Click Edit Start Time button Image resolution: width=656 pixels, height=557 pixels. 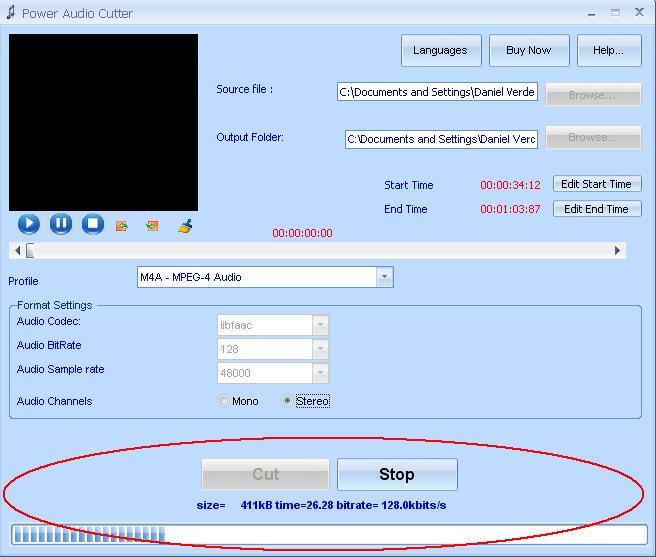(x=597, y=184)
